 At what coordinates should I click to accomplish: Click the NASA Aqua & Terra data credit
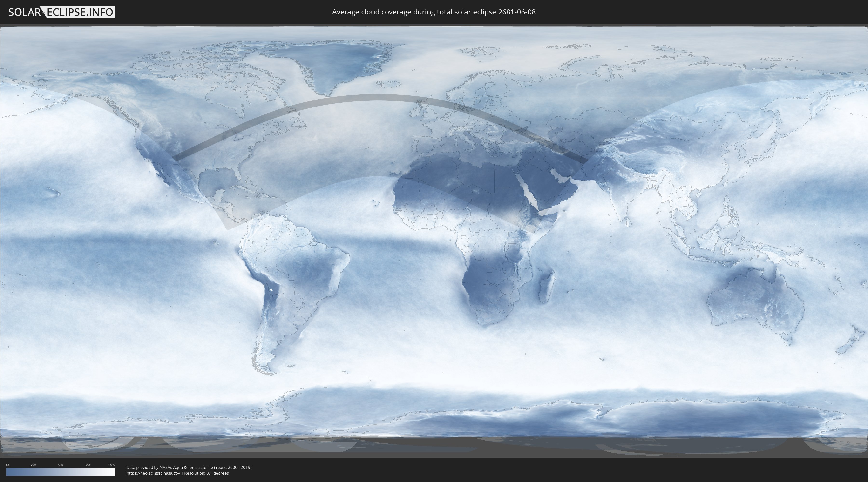[189, 467]
